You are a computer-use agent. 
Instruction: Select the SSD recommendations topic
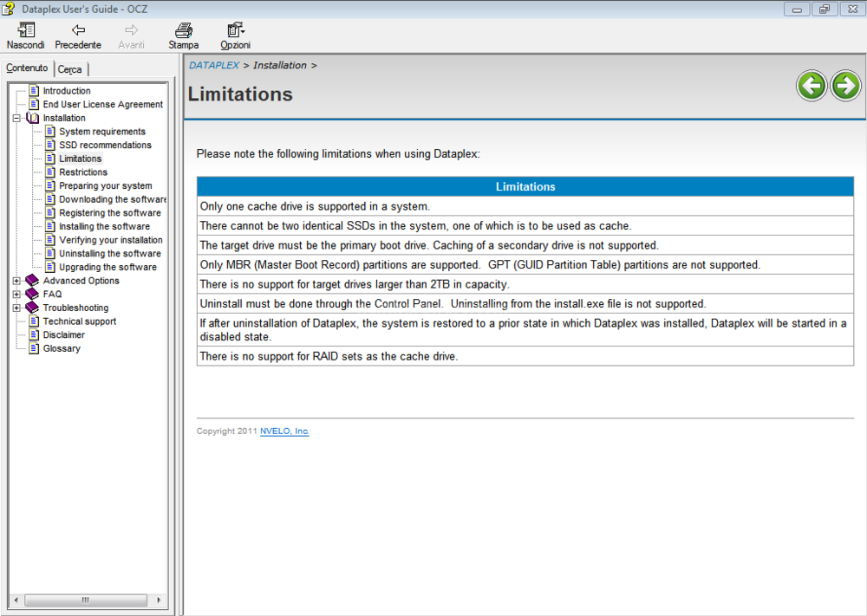[105, 145]
